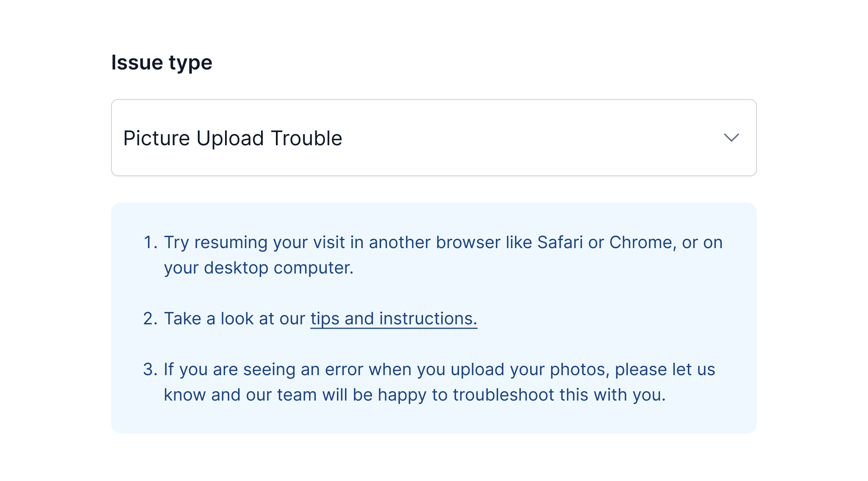The height and width of the screenshot is (481, 868).
Task: Click the chevron arrow in the dropdown
Action: [731, 138]
